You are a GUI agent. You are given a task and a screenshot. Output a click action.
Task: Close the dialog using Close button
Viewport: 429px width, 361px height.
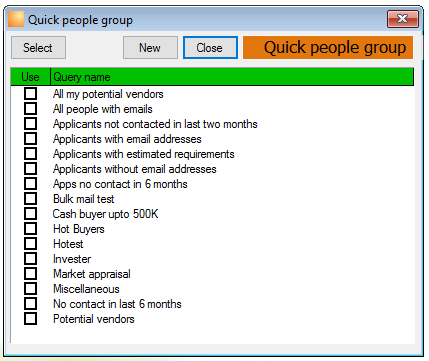click(210, 48)
